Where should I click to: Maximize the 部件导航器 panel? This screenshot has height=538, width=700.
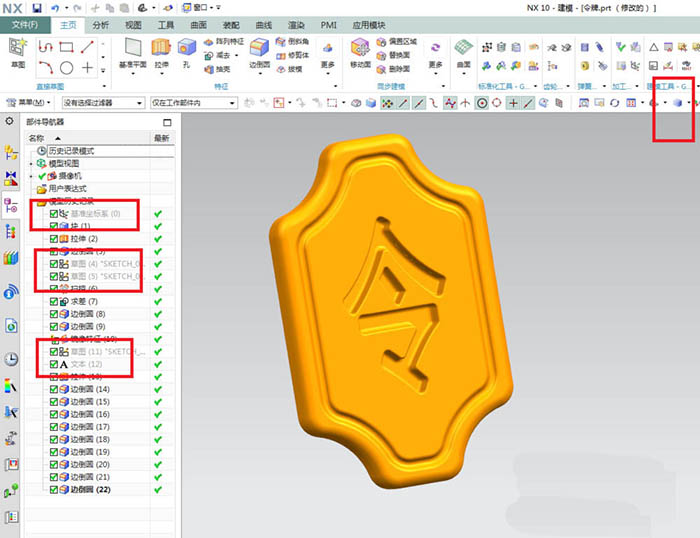click(167, 122)
